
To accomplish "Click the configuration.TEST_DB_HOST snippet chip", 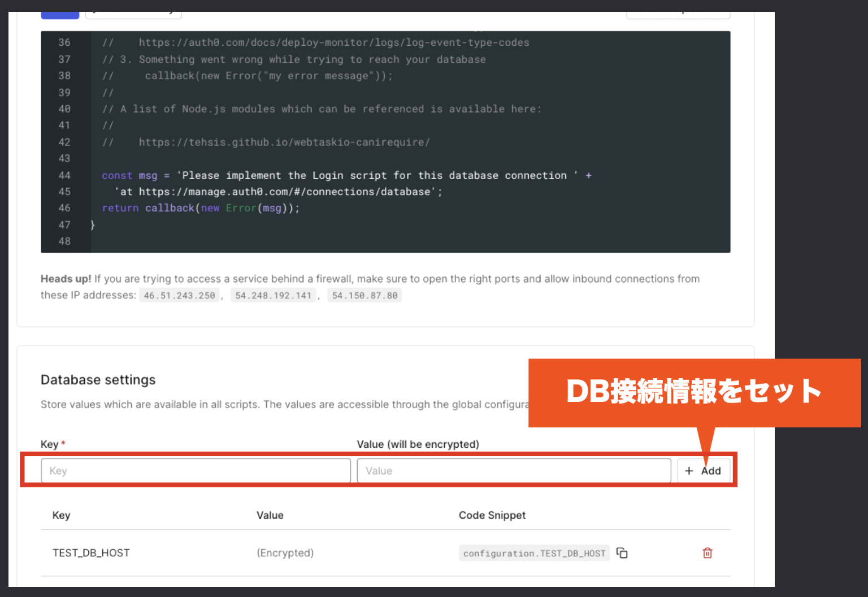I will 534,553.
